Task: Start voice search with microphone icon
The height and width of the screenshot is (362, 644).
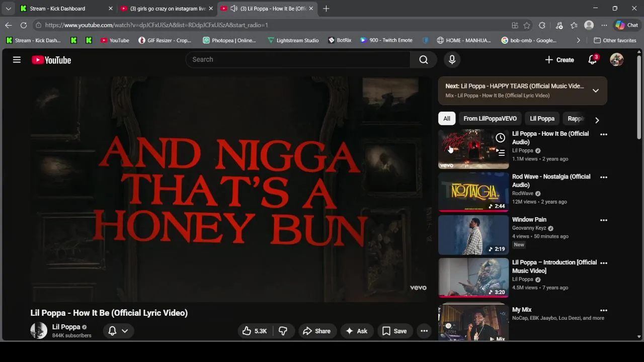Action: [452, 59]
